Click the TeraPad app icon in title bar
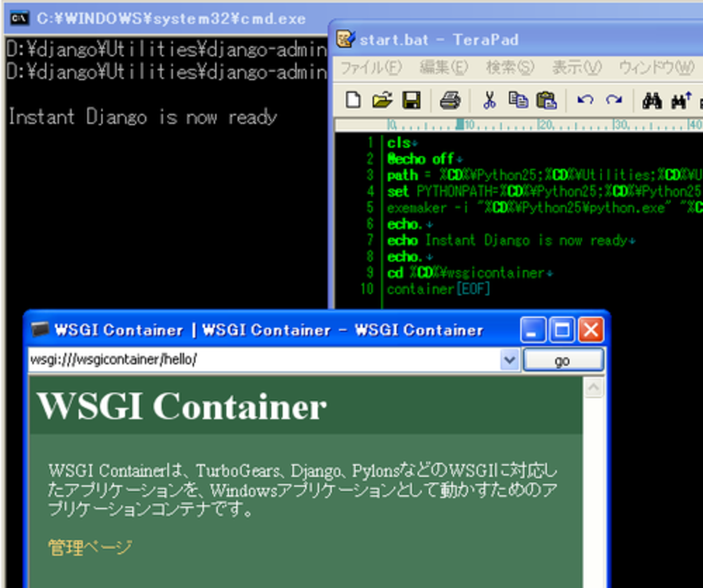The image size is (703, 588). click(x=346, y=39)
